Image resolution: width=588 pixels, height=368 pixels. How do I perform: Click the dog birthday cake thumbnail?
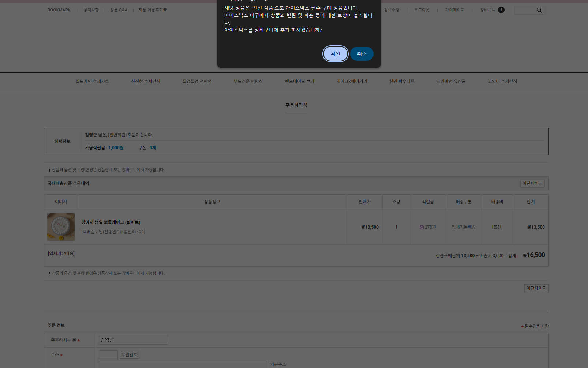point(61,227)
